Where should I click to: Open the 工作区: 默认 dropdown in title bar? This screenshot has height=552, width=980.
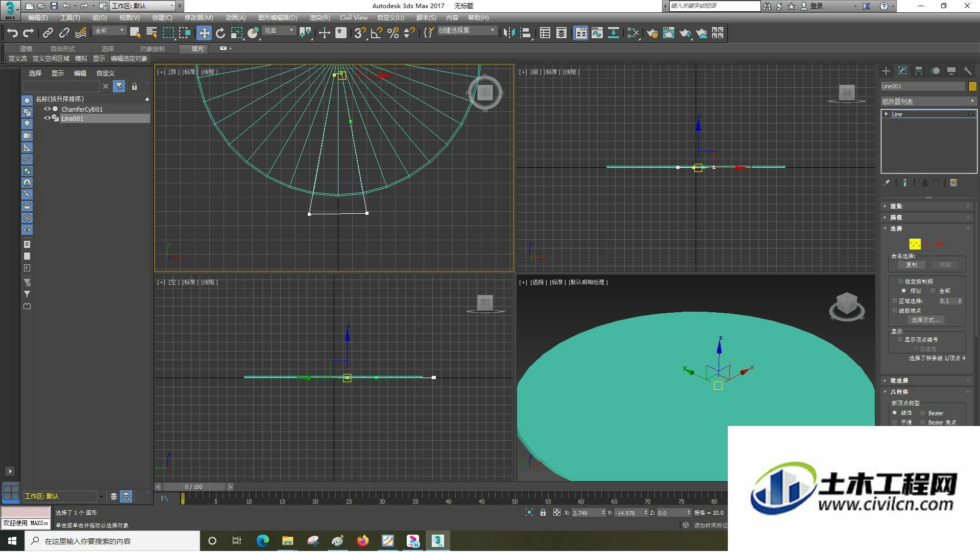[x=142, y=6]
